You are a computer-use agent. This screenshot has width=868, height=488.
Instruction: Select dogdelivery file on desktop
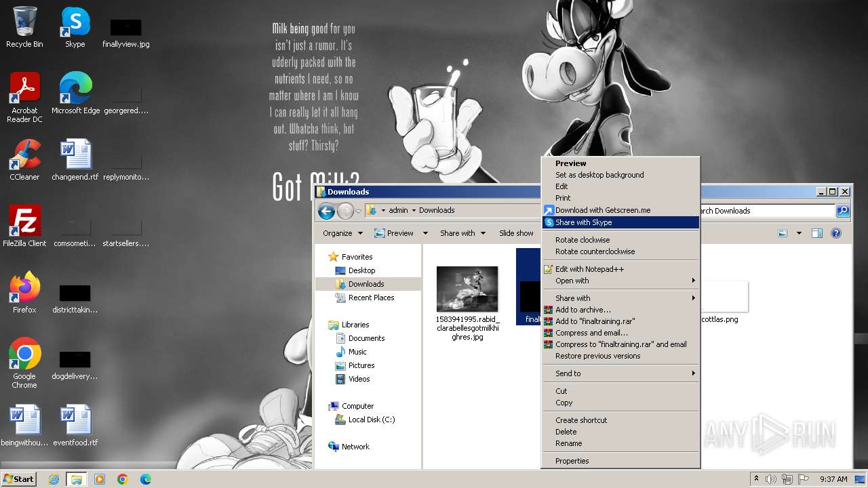click(x=75, y=365)
